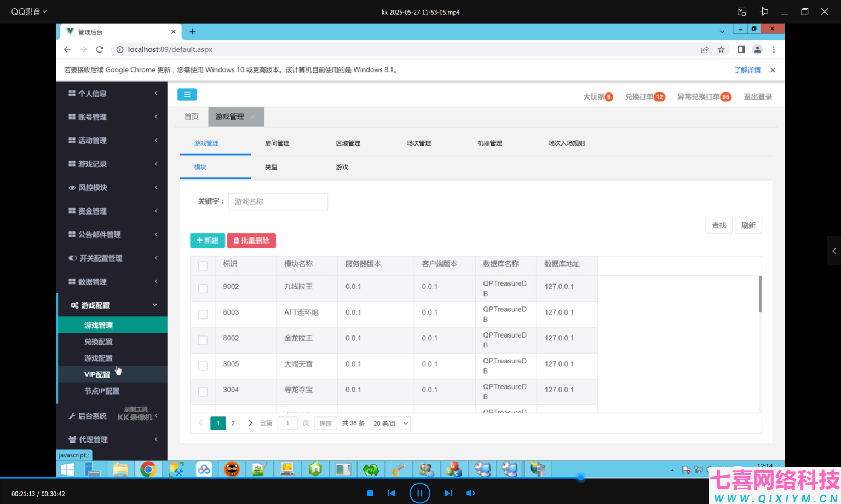Expand the 资金管理 sidebar menu
This screenshot has width=841, height=504.
point(113,211)
